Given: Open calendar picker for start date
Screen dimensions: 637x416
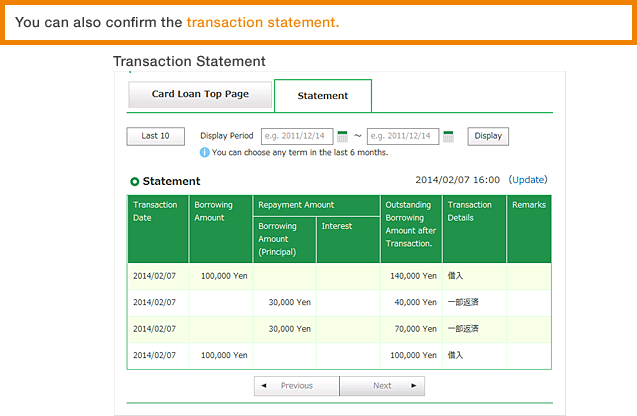Looking at the screenshot, I should click(x=342, y=136).
